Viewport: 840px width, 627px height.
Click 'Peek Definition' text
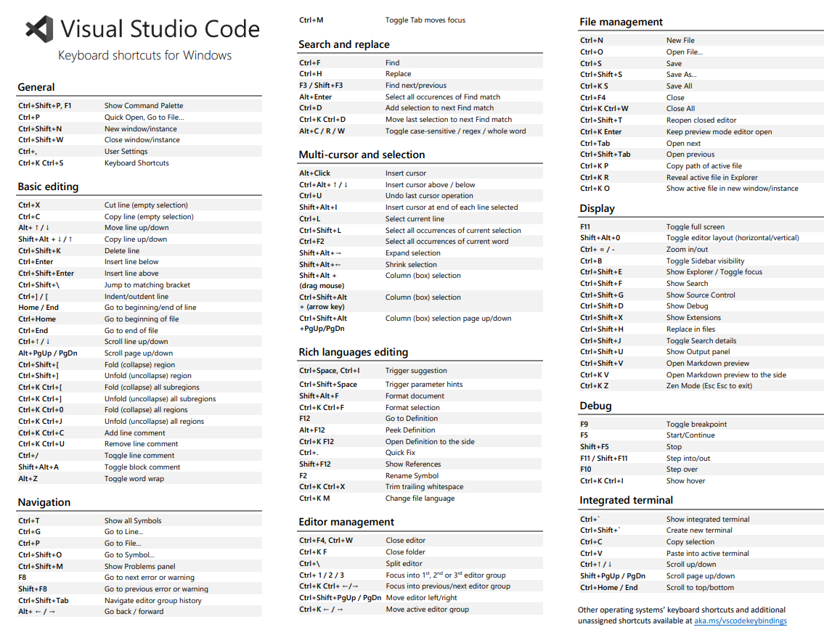point(409,430)
